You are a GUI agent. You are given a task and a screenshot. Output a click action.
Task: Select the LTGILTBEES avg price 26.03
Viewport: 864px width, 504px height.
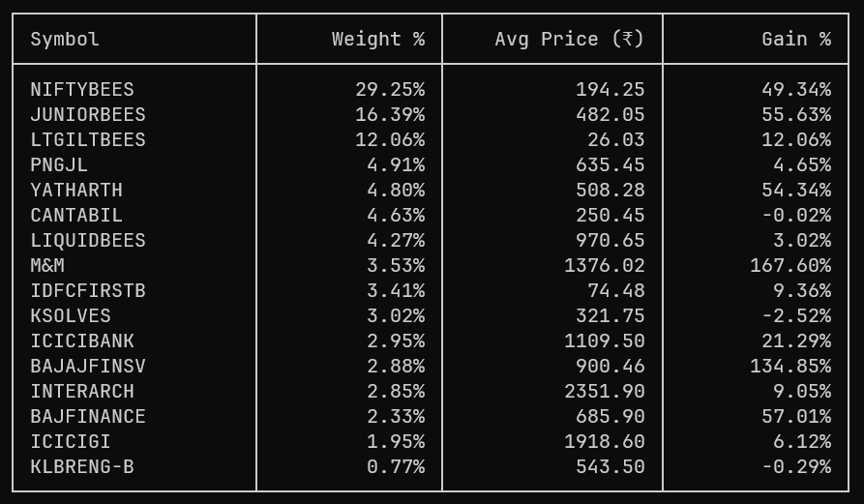pos(615,140)
